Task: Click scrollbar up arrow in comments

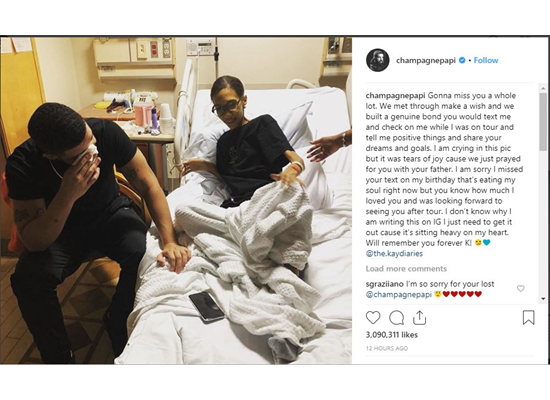Action: tap(543, 88)
